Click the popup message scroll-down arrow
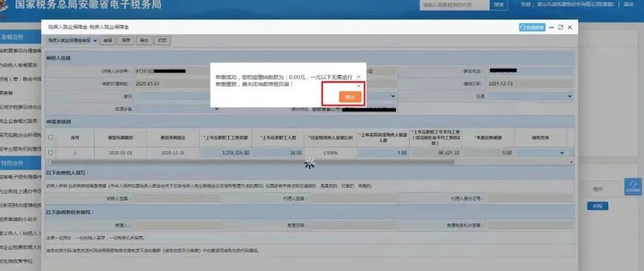This screenshot has height=271, width=644. click(x=358, y=86)
